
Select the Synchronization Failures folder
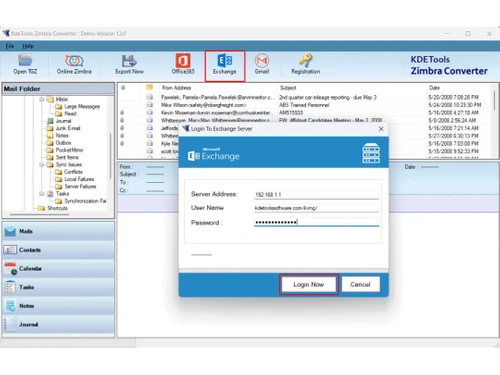click(x=85, y=201)
